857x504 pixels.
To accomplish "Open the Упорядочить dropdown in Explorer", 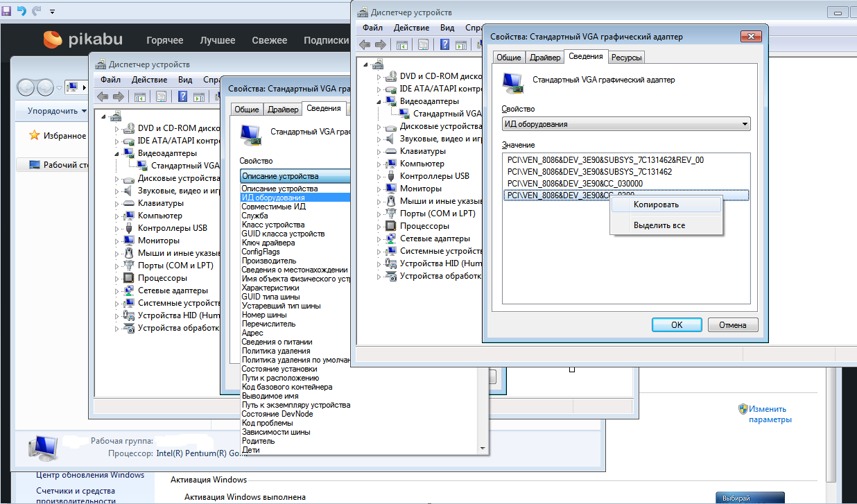I will [57, 111].
